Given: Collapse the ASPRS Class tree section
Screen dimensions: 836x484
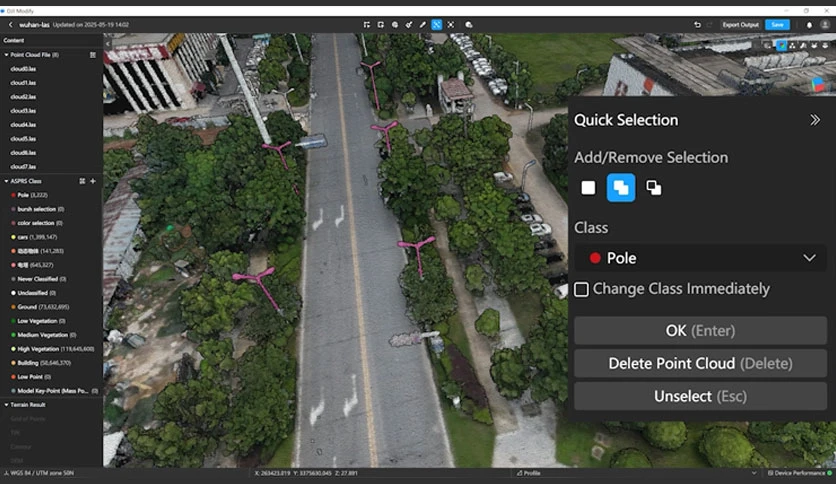Looking at the screenshot, I should 6,181.
